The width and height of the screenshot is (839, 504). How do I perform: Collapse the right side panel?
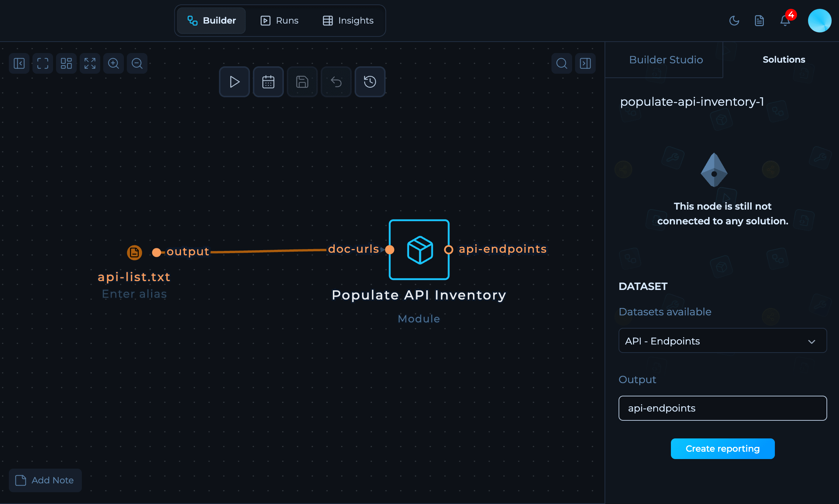[585, 63]
